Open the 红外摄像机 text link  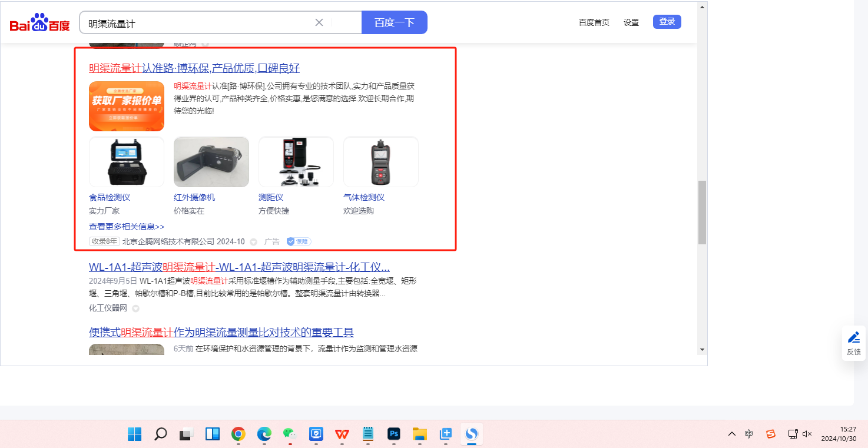coord(194,197)
